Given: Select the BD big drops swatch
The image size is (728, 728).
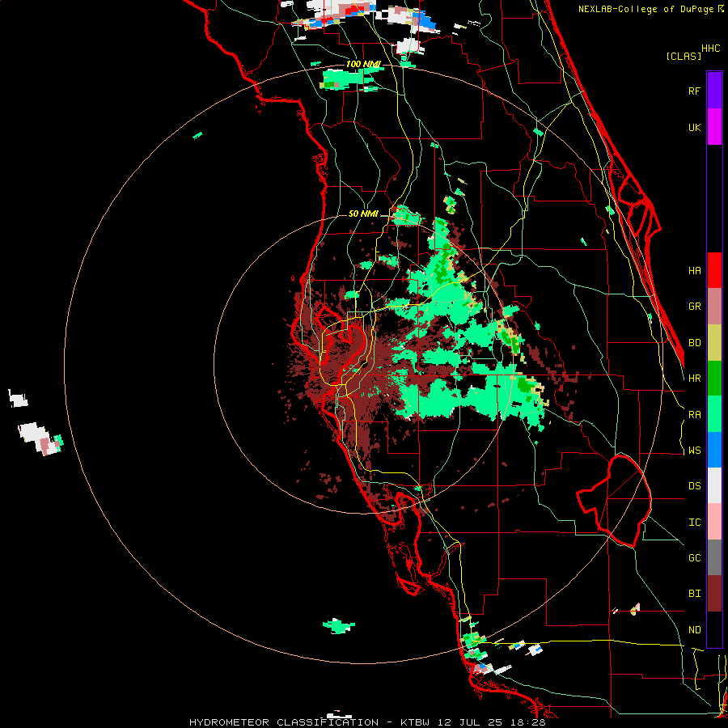Looking at the screenshot, I should [714, 342].
